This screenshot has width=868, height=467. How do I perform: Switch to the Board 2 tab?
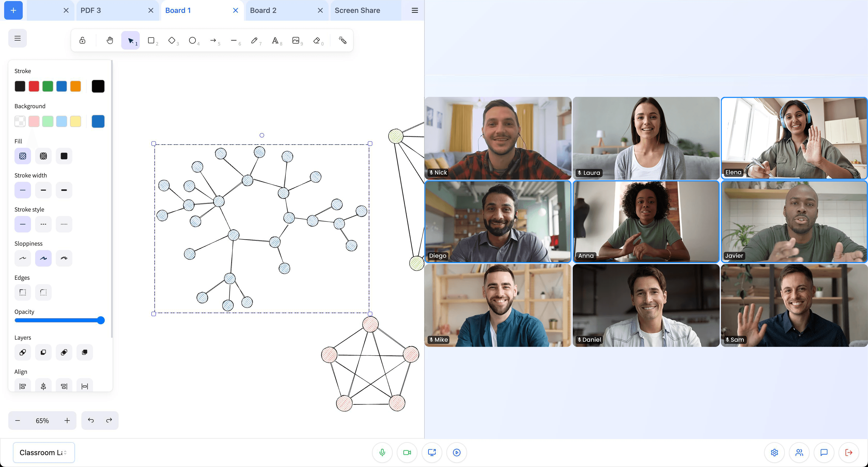pos(262,10)
